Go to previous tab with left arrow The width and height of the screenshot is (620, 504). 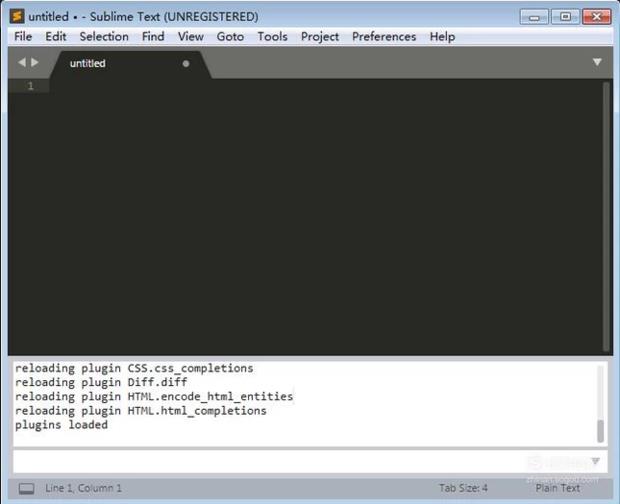[22, 62]
